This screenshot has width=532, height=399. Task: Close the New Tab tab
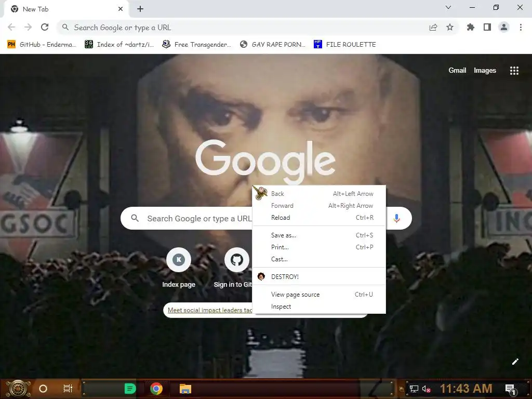[x=121, y=9]
